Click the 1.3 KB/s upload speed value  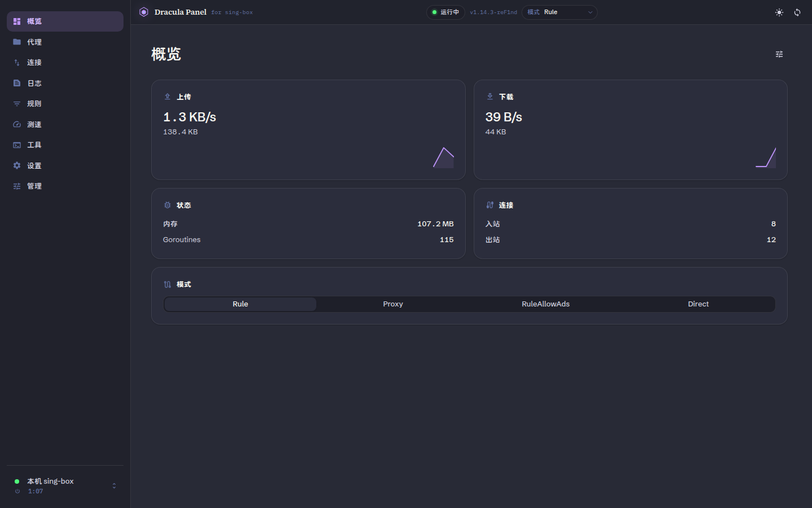tap(189, 117)
